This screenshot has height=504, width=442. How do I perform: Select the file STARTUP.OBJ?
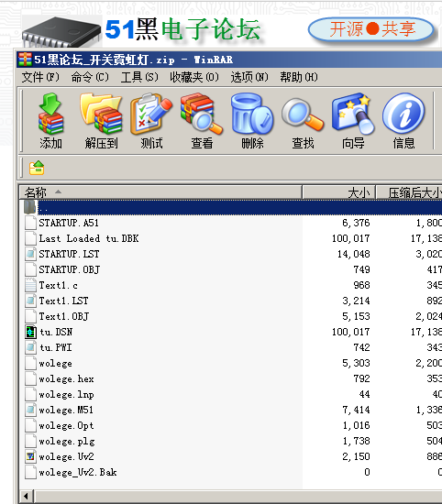[70, 269]
